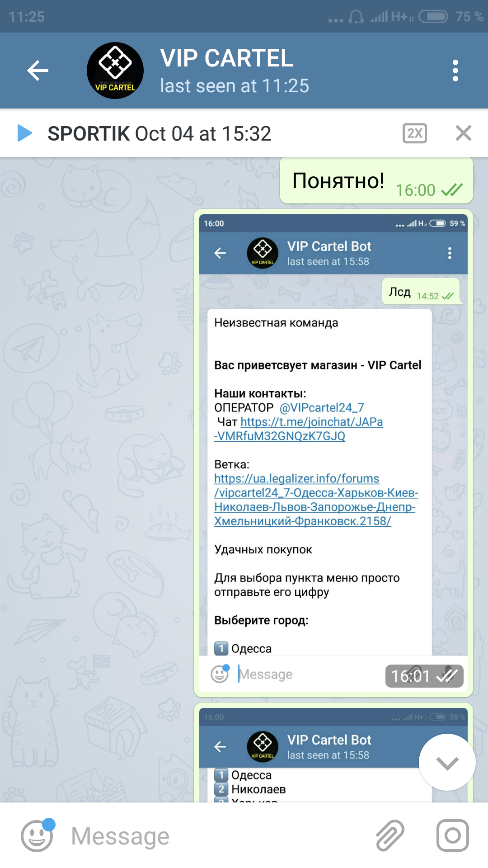The image size is (488, 868).
Task: Go back using the header arrow
Action: pyautogui.click(x=38, y=71)
